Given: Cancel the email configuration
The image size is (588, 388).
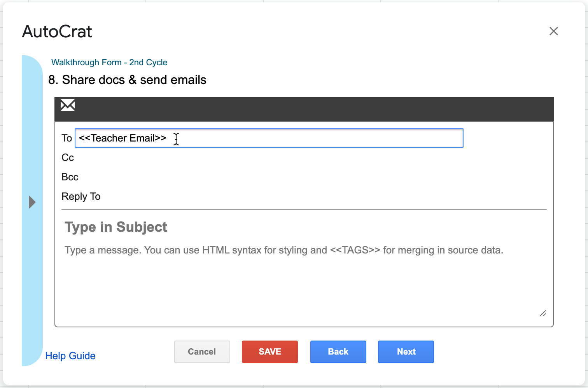Looking at the screenshot, I should pos(202,351).
